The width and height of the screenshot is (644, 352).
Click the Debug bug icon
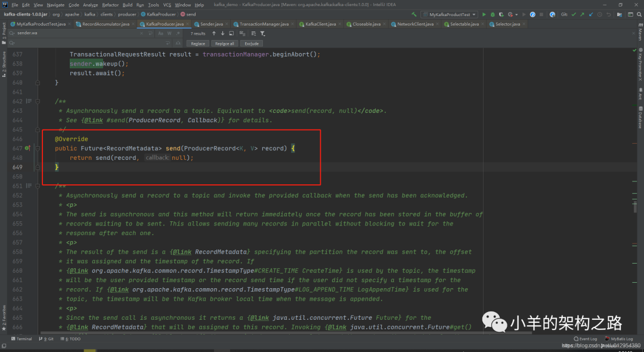tap(492, 14)
